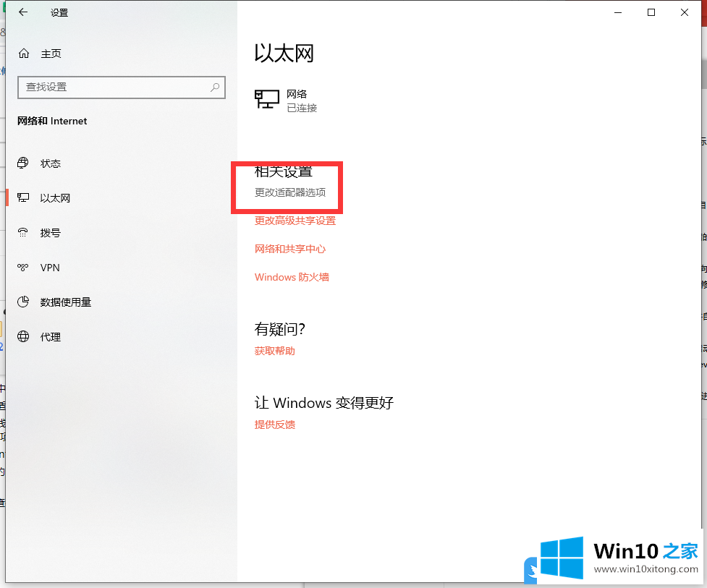
Task: Open the 代理 (Proxy) settings
Action: pyautogui.click(x=51, y=337)
